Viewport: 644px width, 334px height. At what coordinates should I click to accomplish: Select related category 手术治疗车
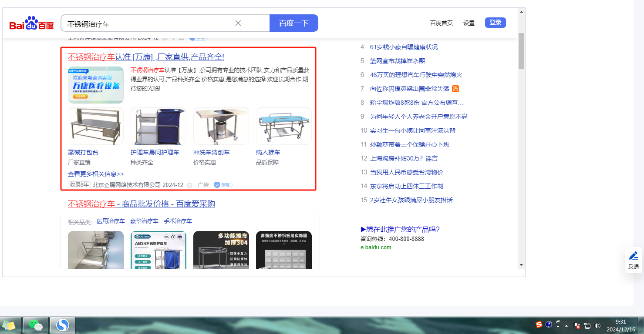tap(178, 221)
